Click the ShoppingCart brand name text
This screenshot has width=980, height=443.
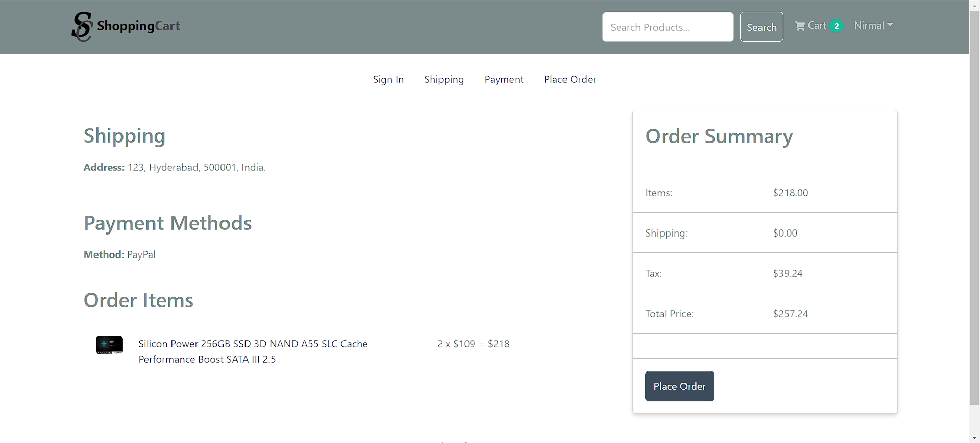(x=138, y=26)
